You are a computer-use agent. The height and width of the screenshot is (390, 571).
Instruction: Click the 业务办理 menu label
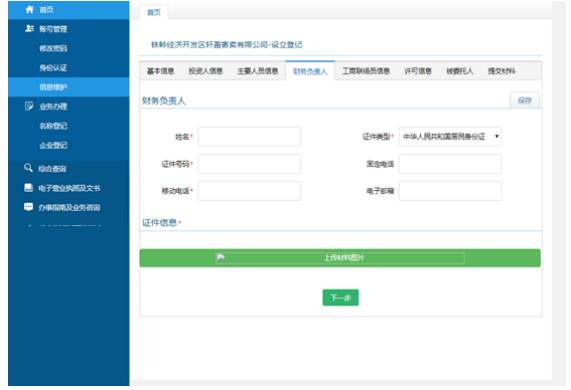[x=53, y=107]
